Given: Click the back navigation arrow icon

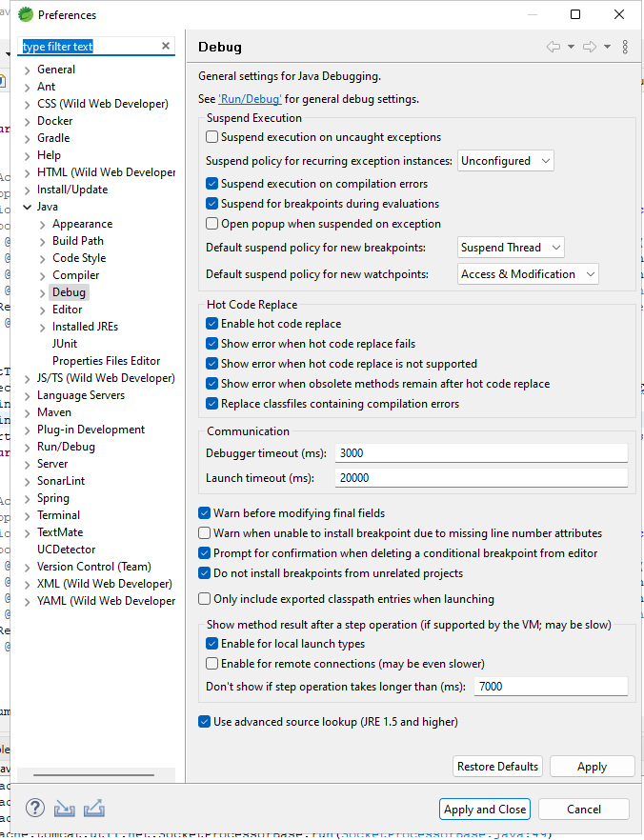Looking at the screenshot, I should (x=553, y=47).
